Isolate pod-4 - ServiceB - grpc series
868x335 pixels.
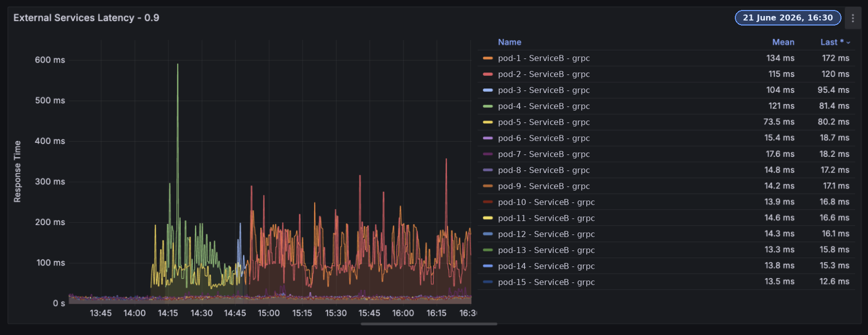[x=544, y=106]
